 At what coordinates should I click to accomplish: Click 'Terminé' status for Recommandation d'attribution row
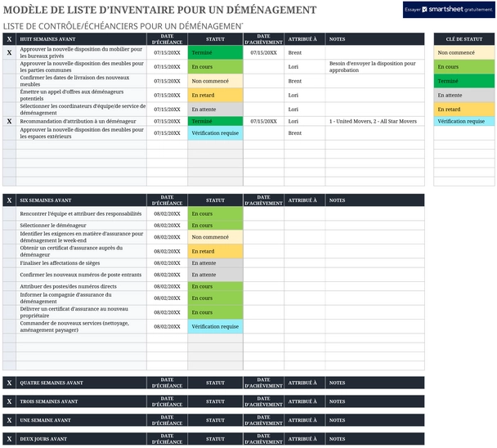click(215, 121)
